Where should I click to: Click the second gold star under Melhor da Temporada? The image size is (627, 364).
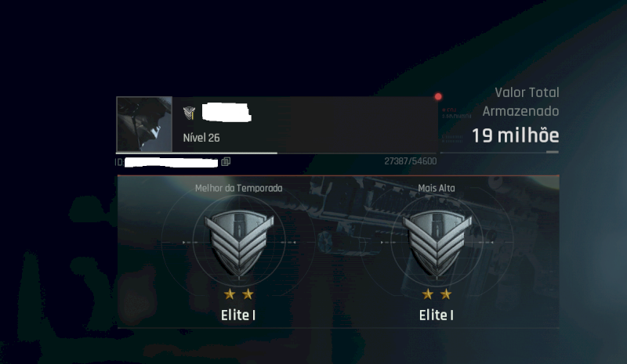coord(248,294)
